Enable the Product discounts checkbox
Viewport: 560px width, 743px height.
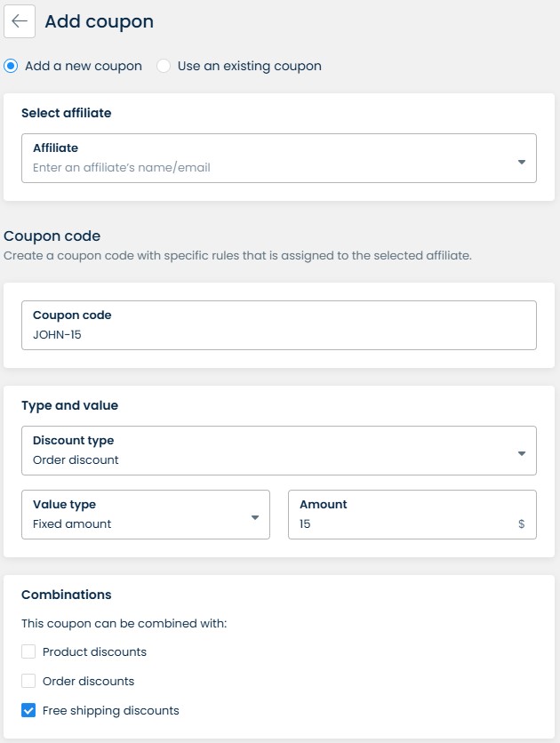pos(28,651)
